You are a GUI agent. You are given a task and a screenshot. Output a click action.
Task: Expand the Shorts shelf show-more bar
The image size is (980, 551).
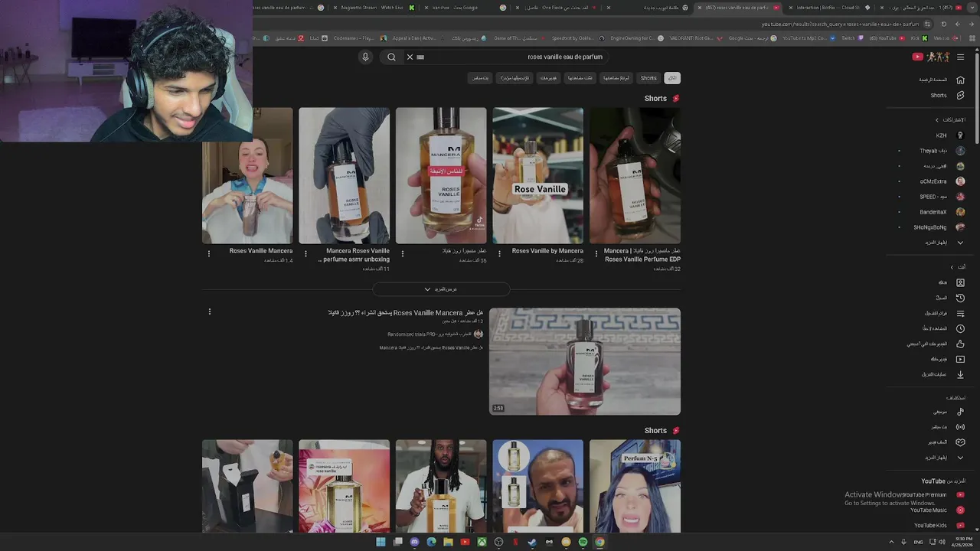point(441,289)
